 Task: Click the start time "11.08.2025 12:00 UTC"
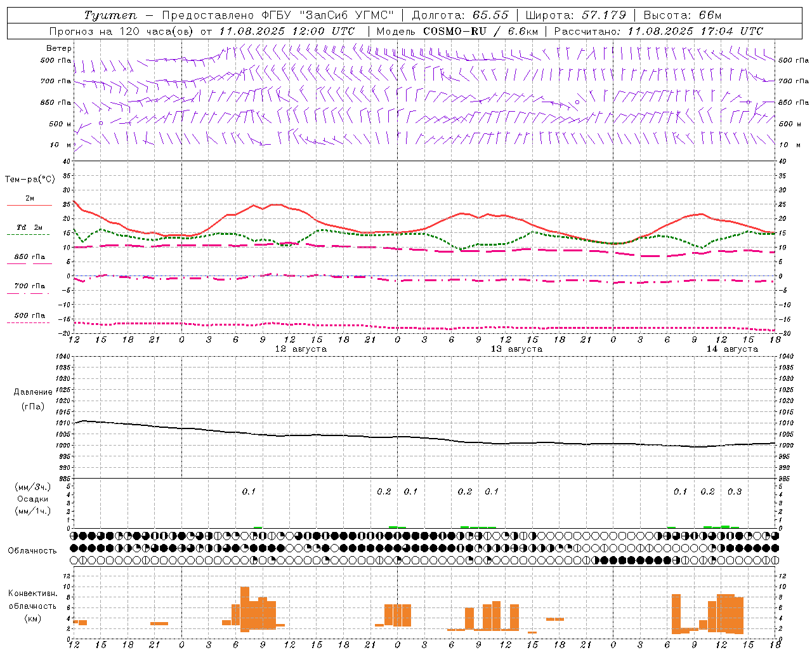[x=287, y=31]
